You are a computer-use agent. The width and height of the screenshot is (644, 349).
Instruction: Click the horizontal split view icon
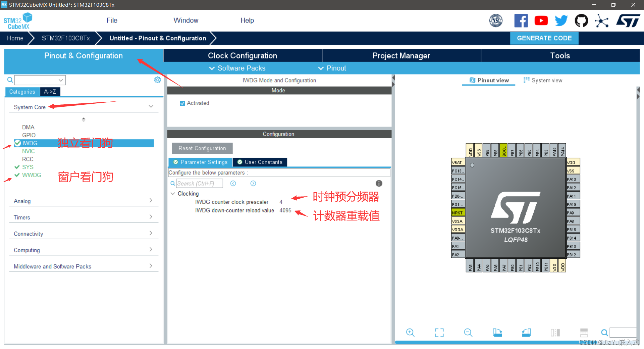584,333
